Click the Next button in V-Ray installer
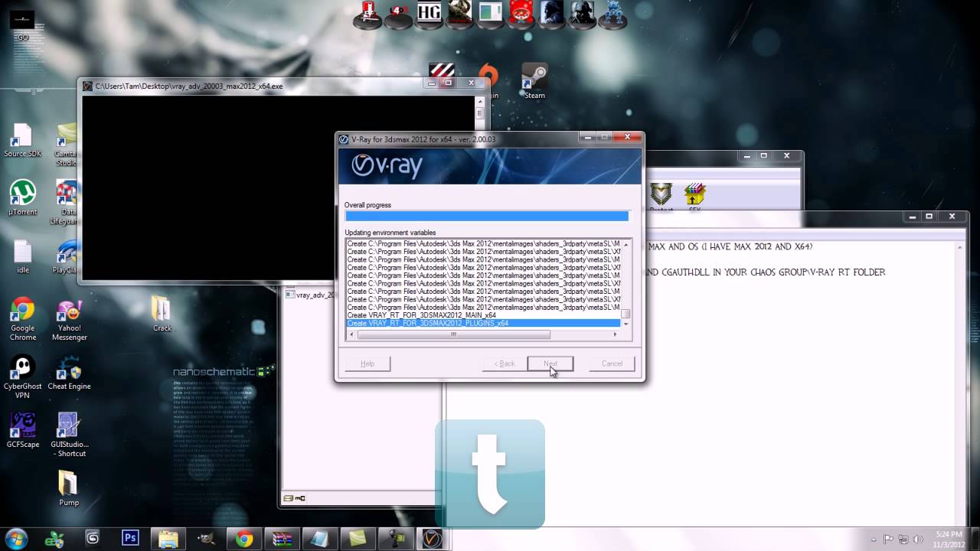980x551 pixels. point(550,364)
